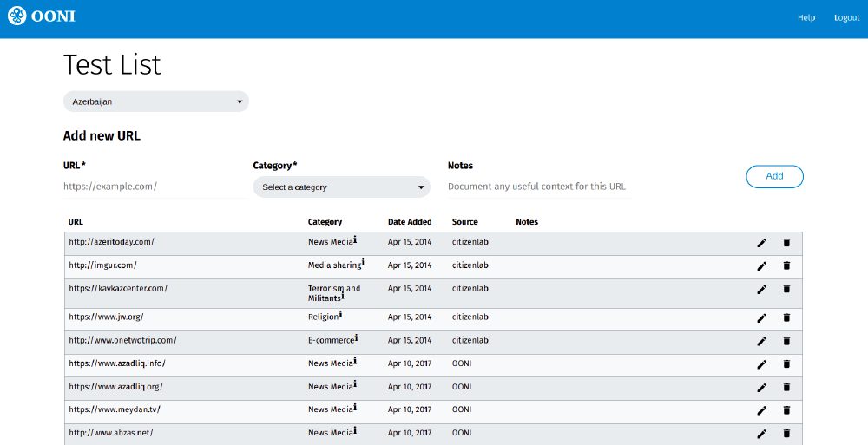Delete the azadliq.info entry
The image size is (868, 445).
click(786, 364)
